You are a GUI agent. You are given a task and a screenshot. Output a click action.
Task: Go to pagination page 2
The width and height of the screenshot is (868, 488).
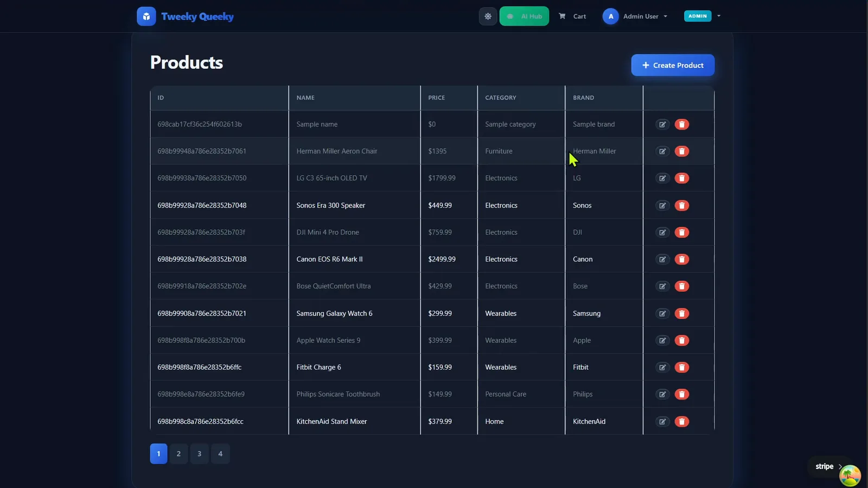[178, 454]
